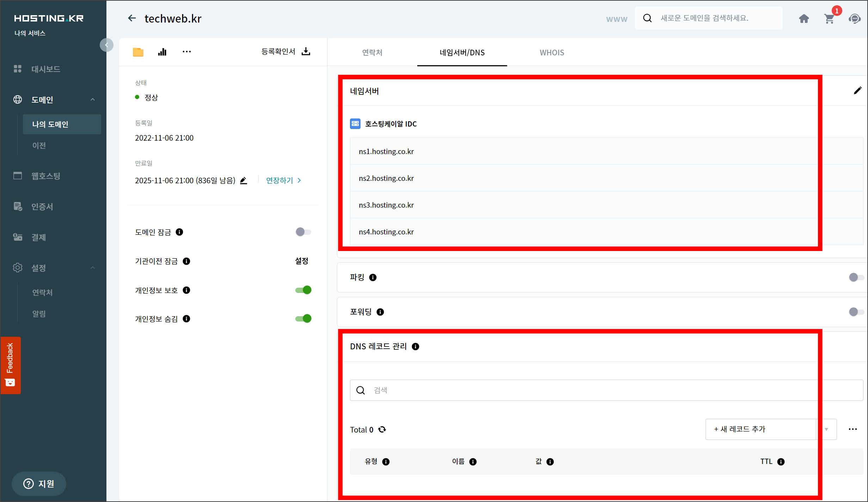Show info about 기관이전 잠금

tap(186, 261)
